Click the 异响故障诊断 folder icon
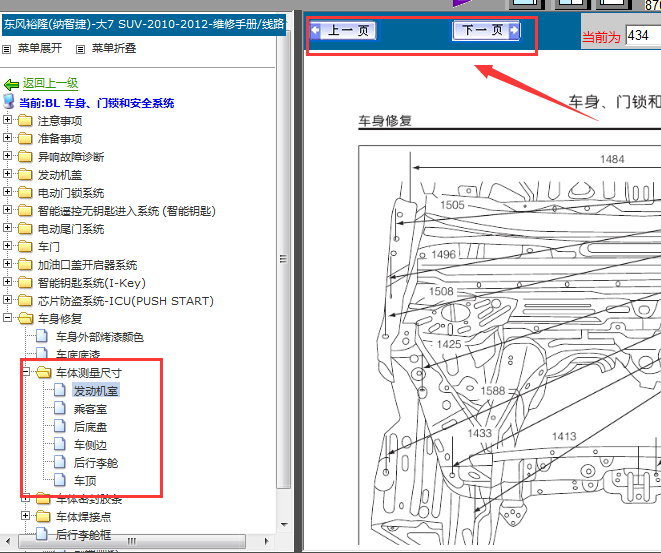661x553 pixels. tap(25, 156)
